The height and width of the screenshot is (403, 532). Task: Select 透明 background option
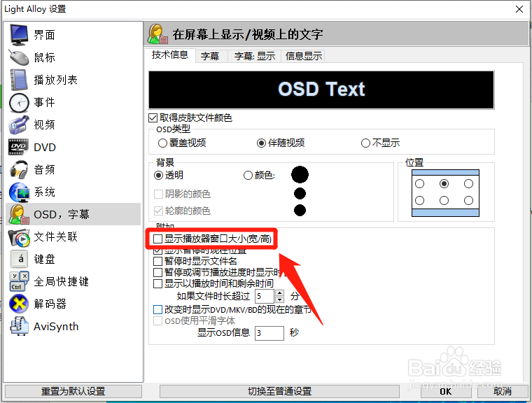[158, 176]
